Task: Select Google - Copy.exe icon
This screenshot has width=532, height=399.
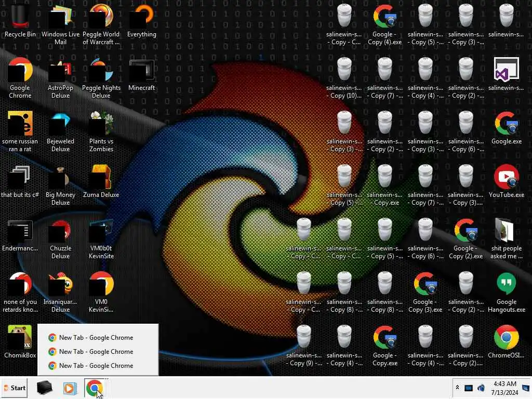Action: click(385, 345)
